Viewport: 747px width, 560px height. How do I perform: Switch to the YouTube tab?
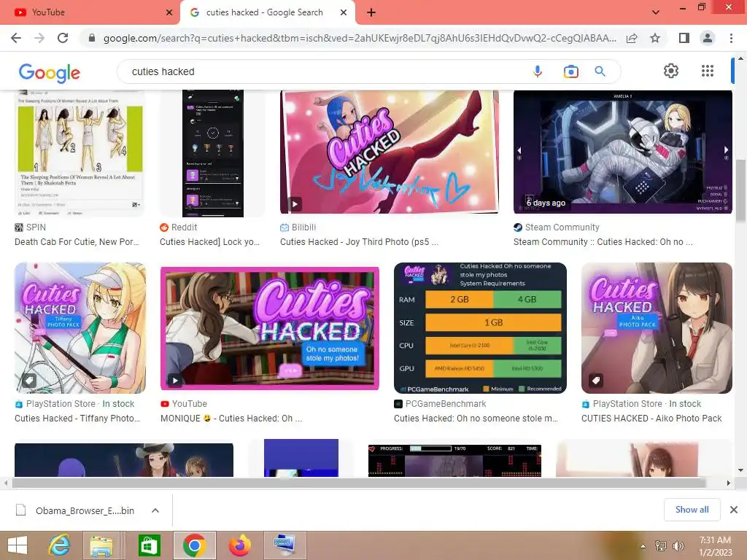coord(89,12)
